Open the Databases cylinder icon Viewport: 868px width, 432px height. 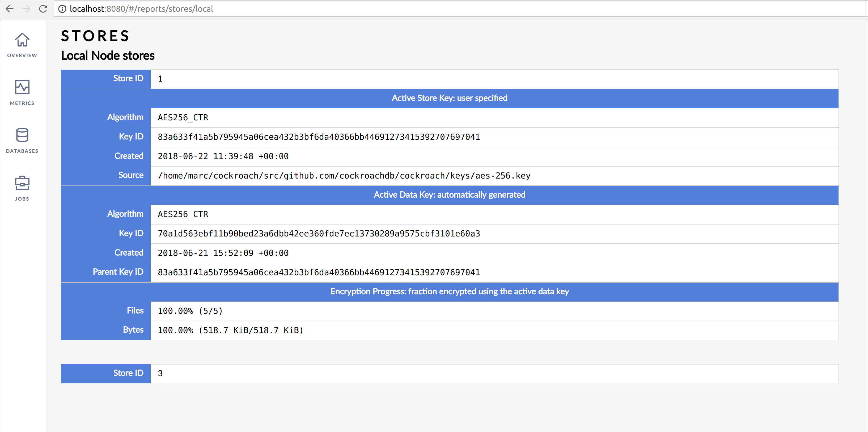(x=22, y=135)
